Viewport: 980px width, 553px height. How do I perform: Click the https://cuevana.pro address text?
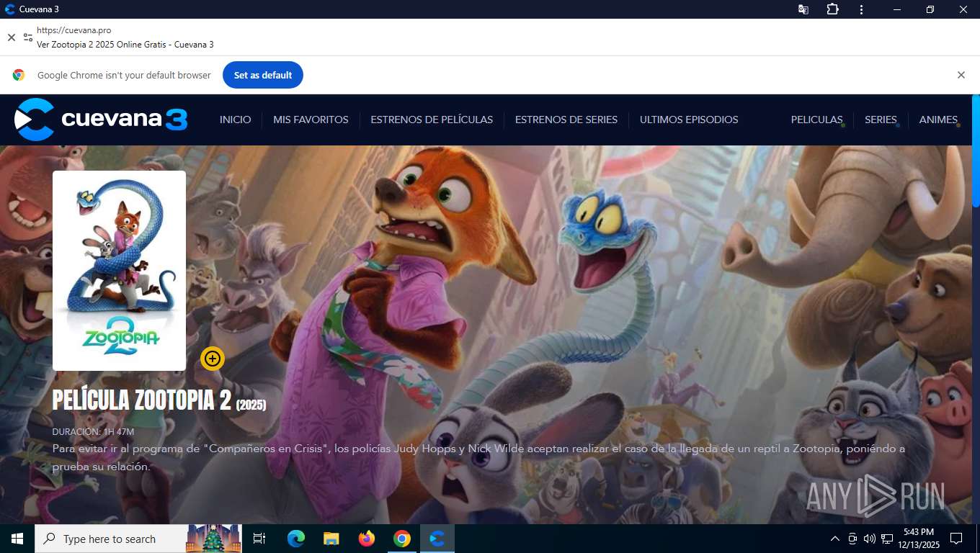tap(73, 30)
